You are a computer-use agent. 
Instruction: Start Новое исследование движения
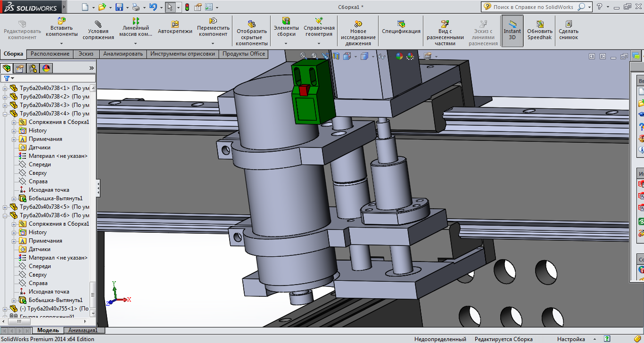[x=358, y=24]
